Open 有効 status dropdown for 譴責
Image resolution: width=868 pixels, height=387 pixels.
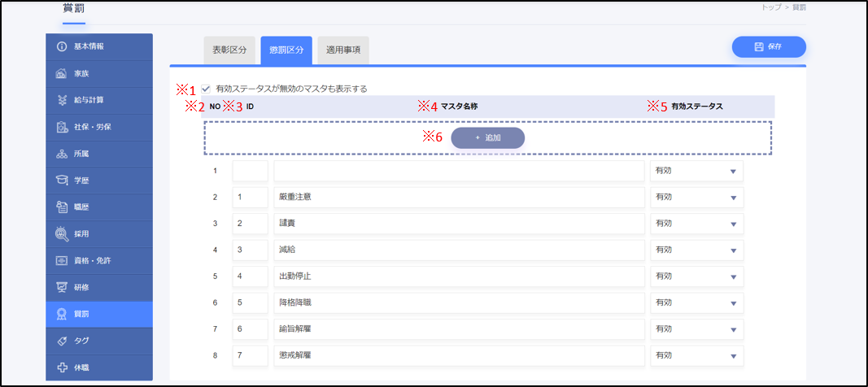tap(696, 224)
